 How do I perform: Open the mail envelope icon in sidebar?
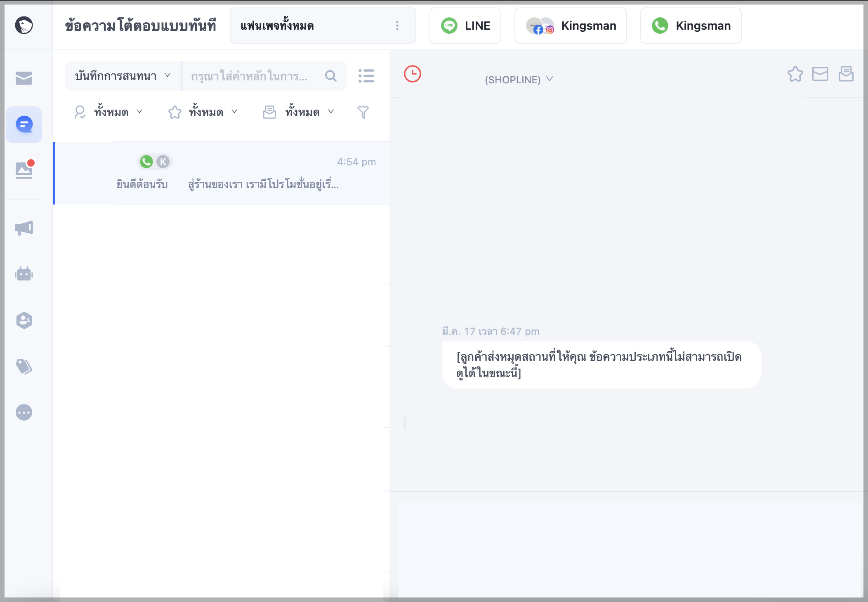24,78
